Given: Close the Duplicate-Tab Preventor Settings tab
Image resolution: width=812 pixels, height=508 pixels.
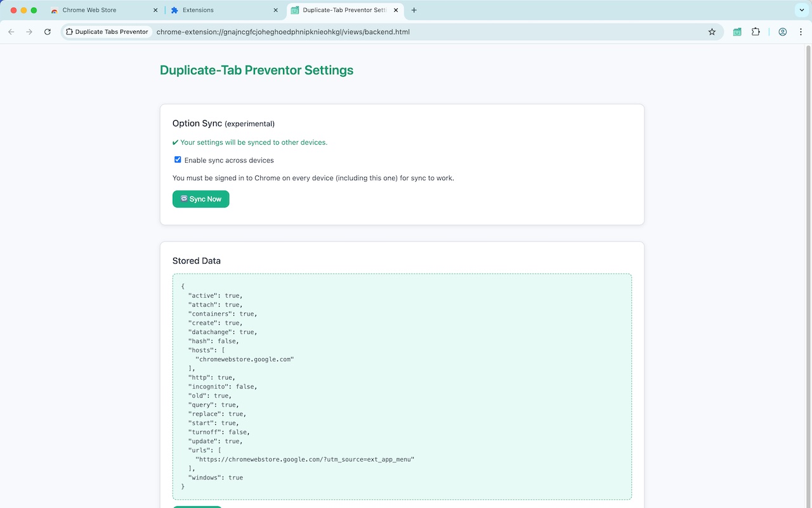Looking at the screenshot, I should 395,10.
